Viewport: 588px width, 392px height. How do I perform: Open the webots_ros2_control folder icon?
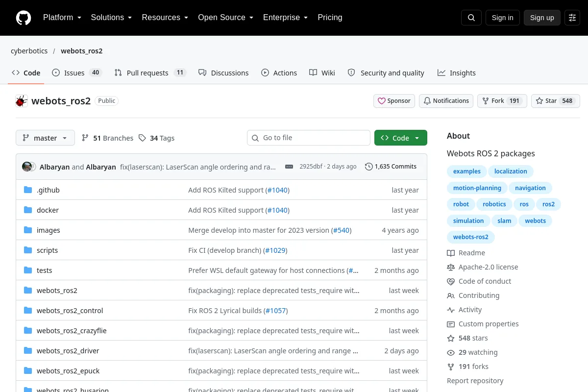(28, 311)
